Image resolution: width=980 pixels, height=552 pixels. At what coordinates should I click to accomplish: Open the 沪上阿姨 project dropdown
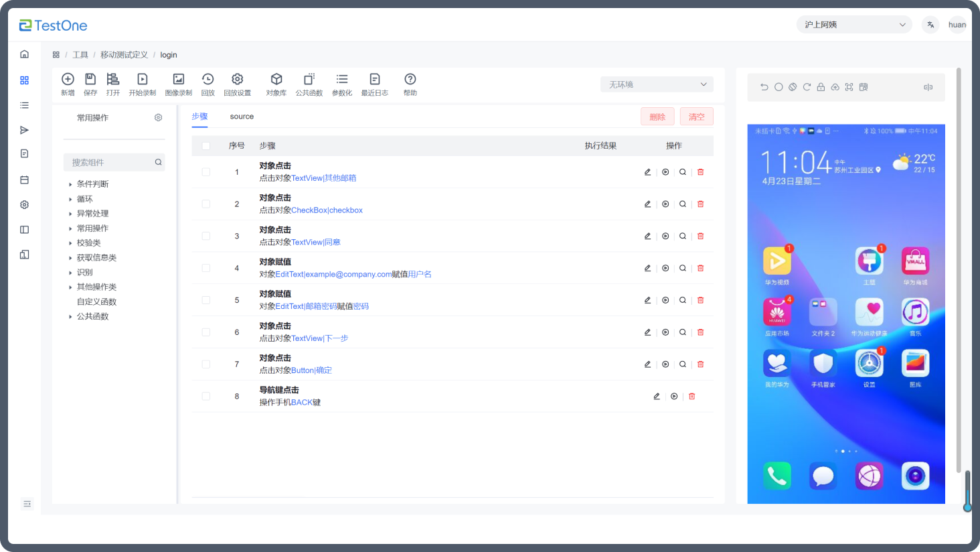[854, 25]
